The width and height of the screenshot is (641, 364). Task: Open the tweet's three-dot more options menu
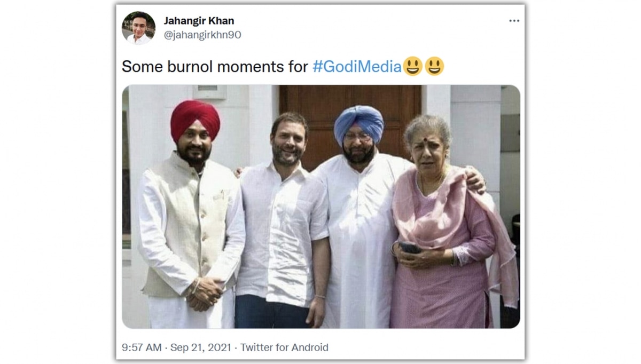[x=514, y=21]
